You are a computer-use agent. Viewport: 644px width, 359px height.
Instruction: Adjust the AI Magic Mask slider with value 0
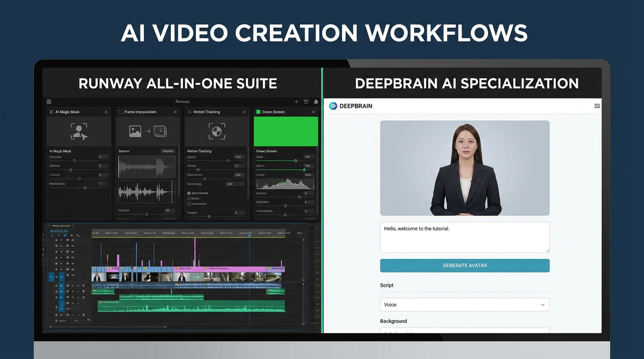click(x=79, y=179)
